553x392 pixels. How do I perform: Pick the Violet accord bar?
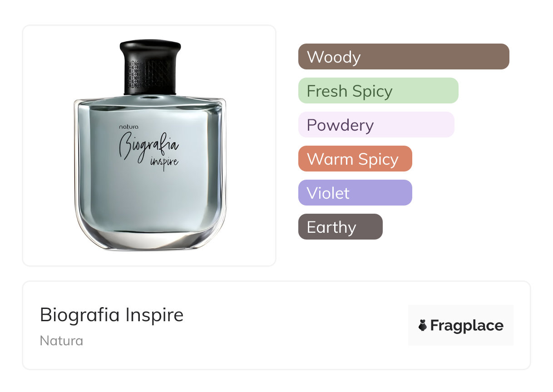pos(355,193)
